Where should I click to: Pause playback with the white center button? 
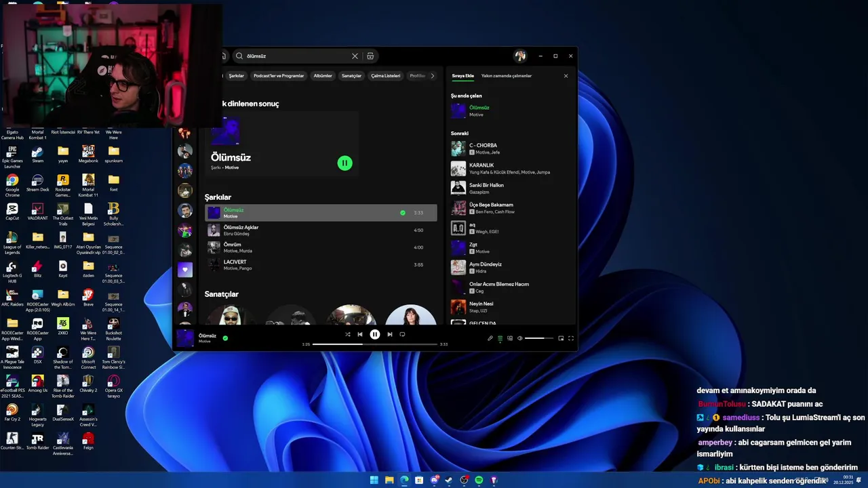point(374,334)
